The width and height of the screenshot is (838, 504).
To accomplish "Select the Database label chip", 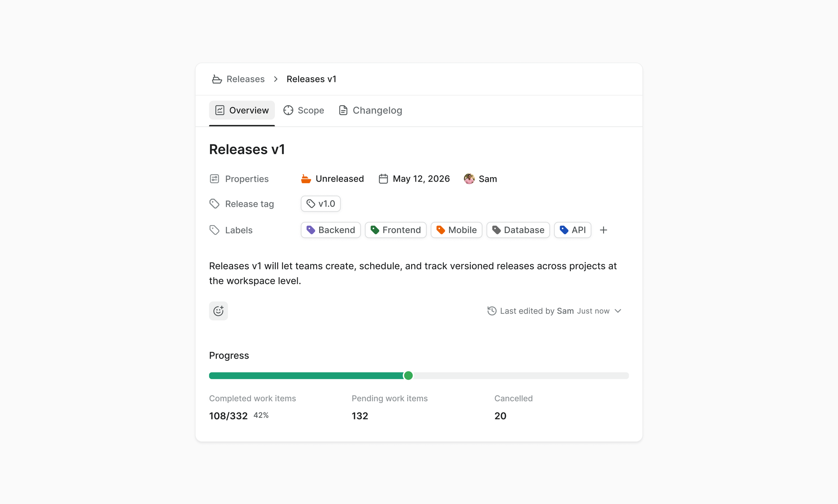I will (518, 230).
